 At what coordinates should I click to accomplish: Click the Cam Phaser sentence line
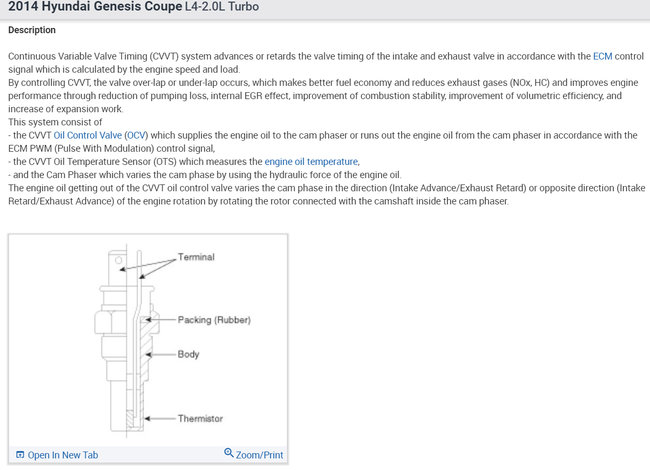tap(205, 175)
